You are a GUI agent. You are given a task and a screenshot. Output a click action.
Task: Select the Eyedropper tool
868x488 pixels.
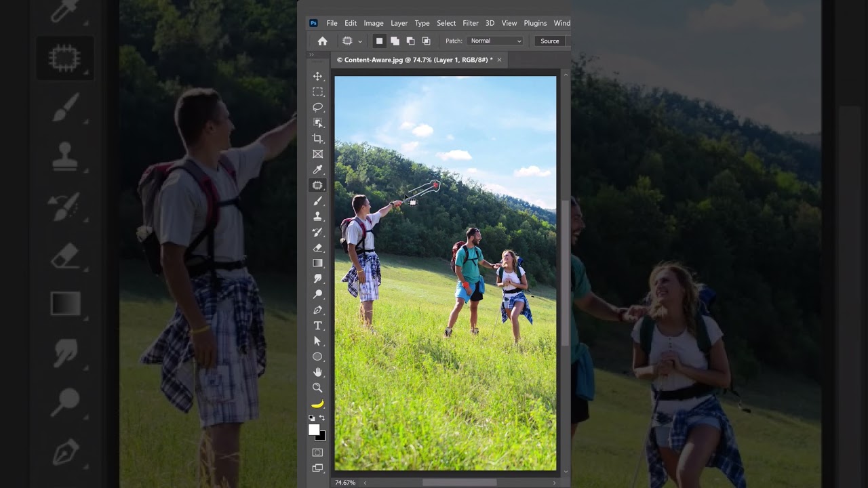click(317, 169)
